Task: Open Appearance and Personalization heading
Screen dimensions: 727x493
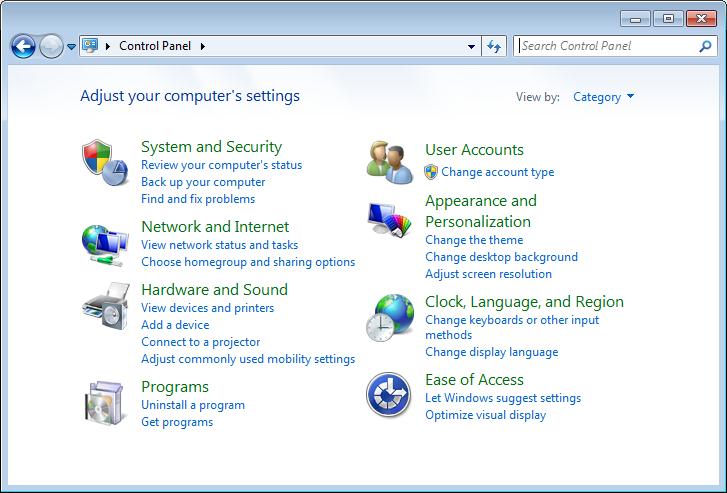Action: tap(481, 211)
